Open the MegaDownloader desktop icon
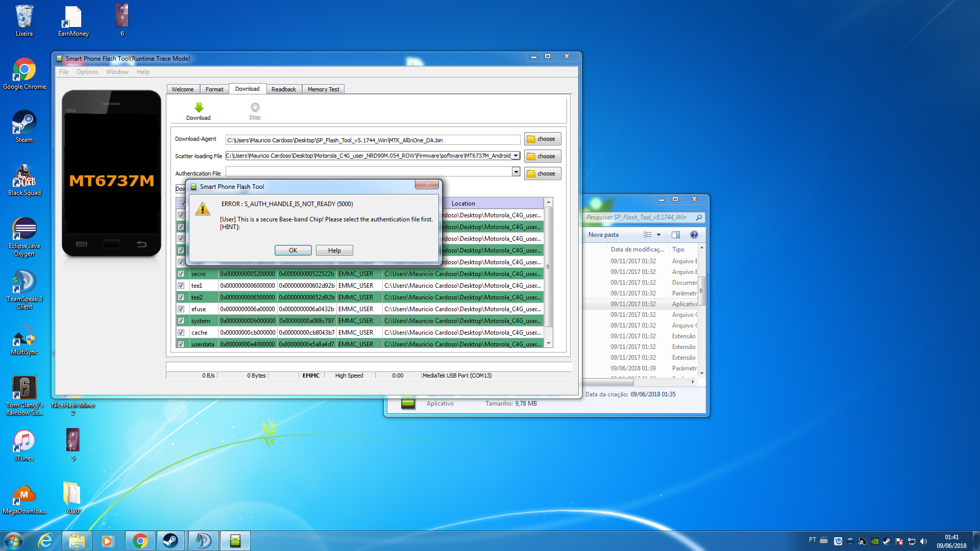 coord(24,499)
